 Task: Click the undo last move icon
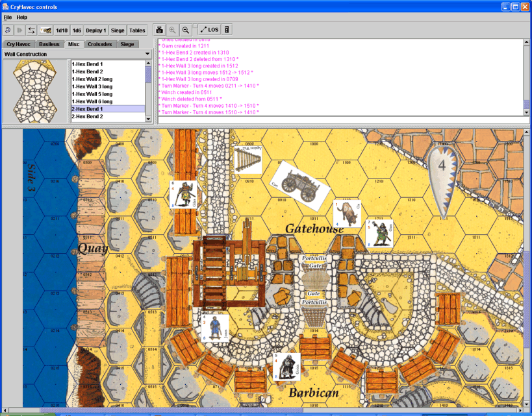pyautogui.click(x=8, y=30)
